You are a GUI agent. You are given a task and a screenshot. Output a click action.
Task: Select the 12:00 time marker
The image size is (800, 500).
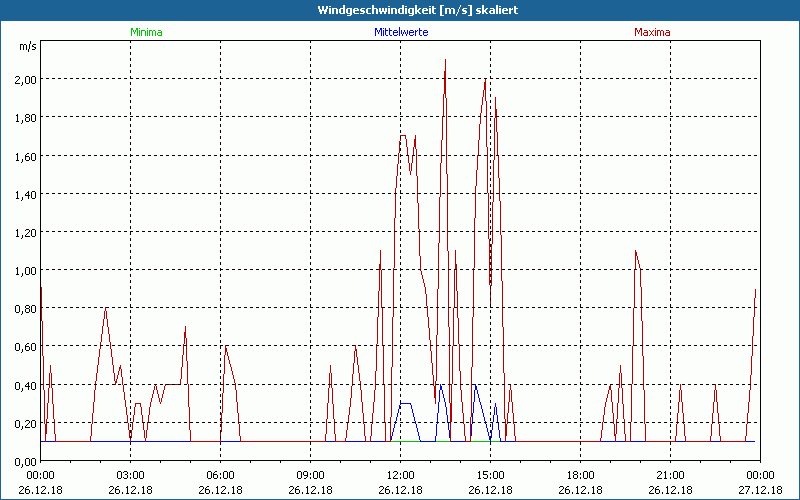[x=400, y=475]
